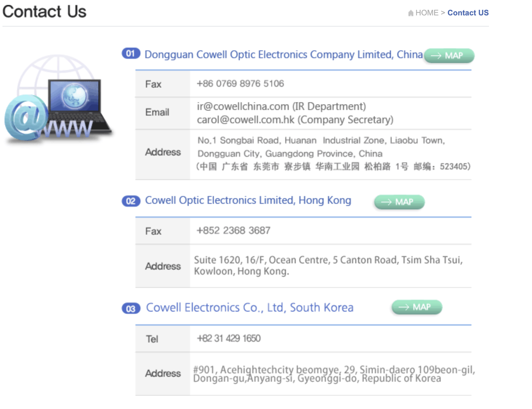
Task: Click the Contact Us page heading
Action: (44, 12)
